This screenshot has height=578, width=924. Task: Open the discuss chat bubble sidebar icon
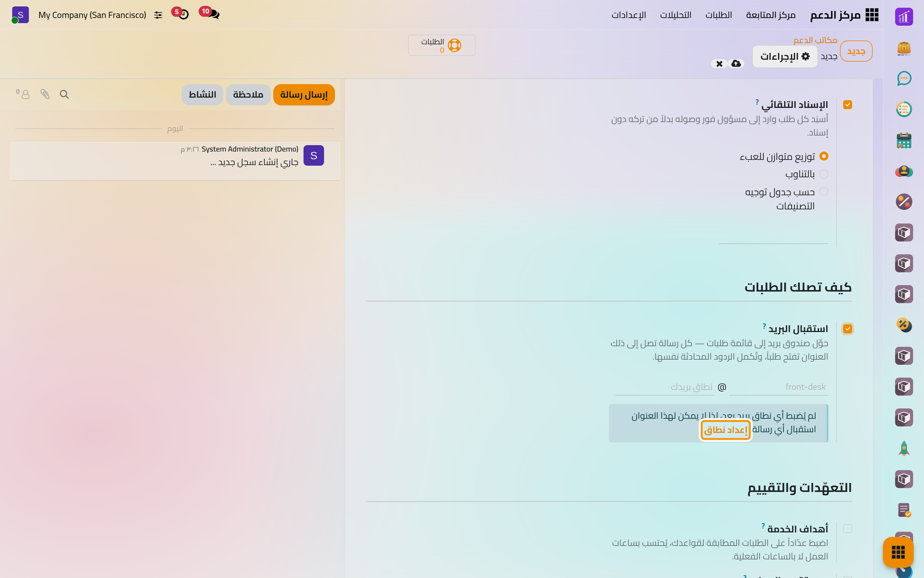904,79
